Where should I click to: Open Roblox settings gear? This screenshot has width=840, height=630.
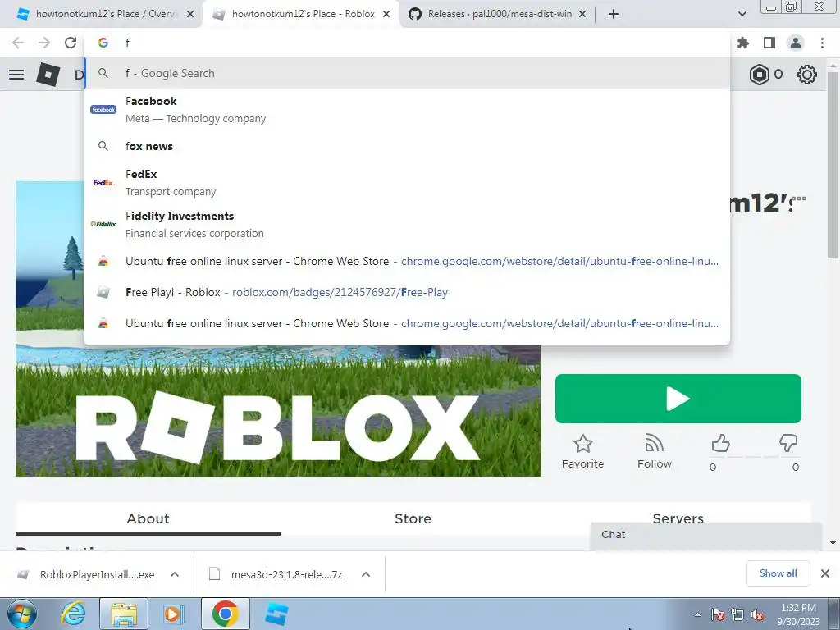(807, 75)
